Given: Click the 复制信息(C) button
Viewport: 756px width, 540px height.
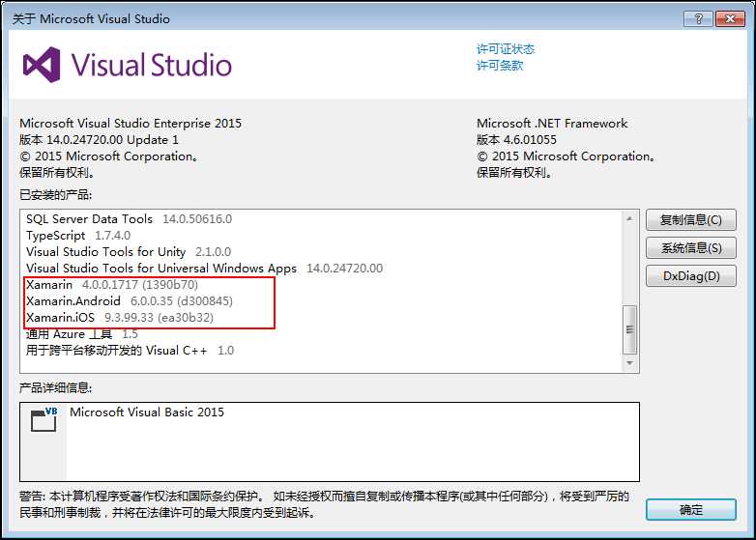Looking at the screenshot, I should tap(691, 220).
